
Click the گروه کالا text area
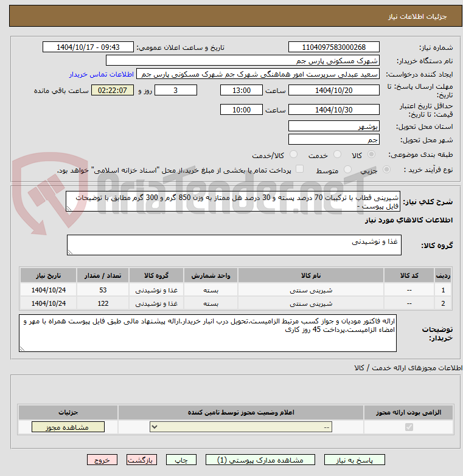pos(234,245)
